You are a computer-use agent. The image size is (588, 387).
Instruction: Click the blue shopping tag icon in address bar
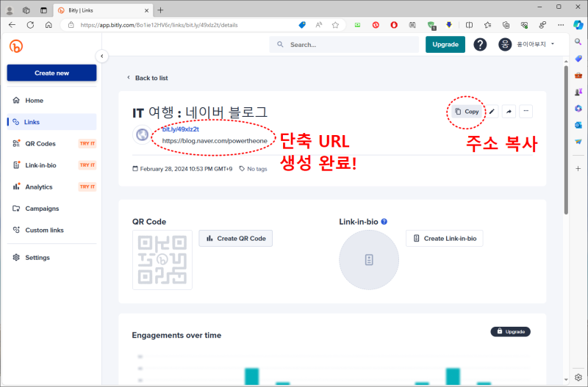302,25
